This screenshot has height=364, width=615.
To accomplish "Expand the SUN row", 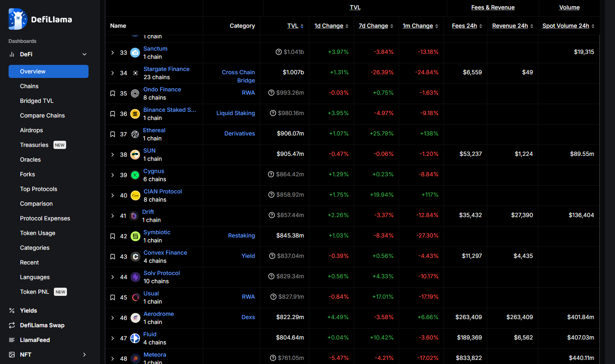I will click(113, 155).
